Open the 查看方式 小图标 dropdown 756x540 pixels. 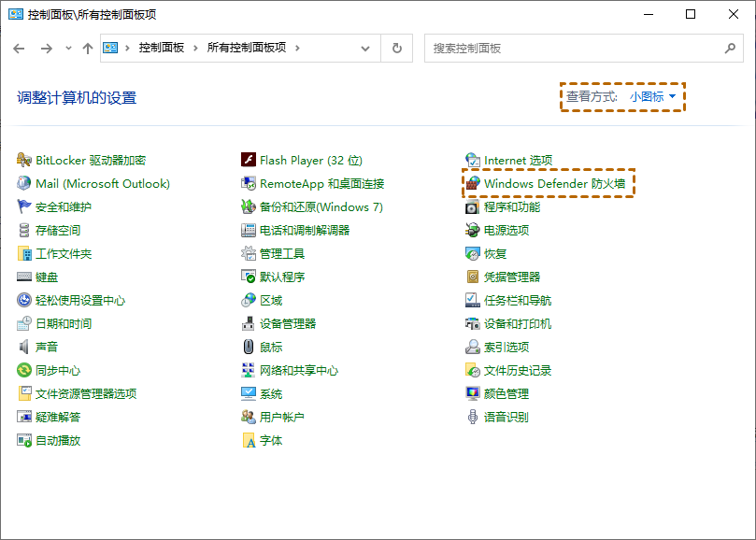click(653, 96)
